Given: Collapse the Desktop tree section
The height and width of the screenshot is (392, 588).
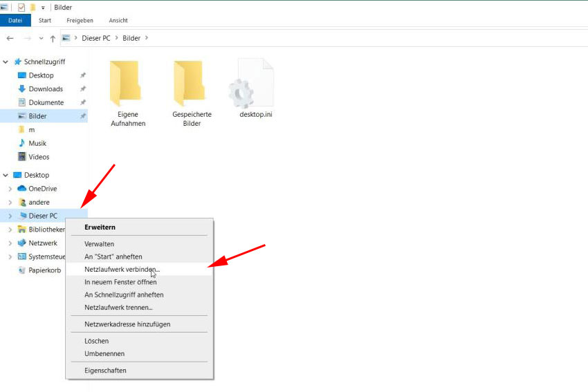Looking at the screenshot, I should pyautogui.click(x=6, y=176).
